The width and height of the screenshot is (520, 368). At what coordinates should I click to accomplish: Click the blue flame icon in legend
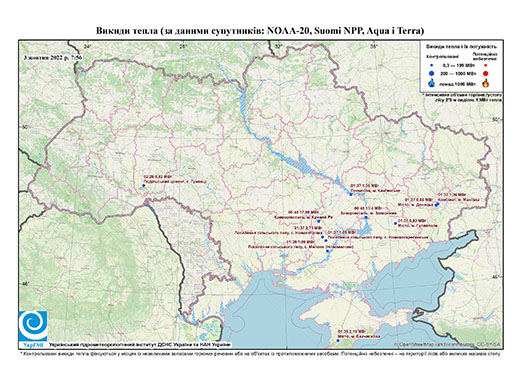pyautogui.click(x=432, y=83)
